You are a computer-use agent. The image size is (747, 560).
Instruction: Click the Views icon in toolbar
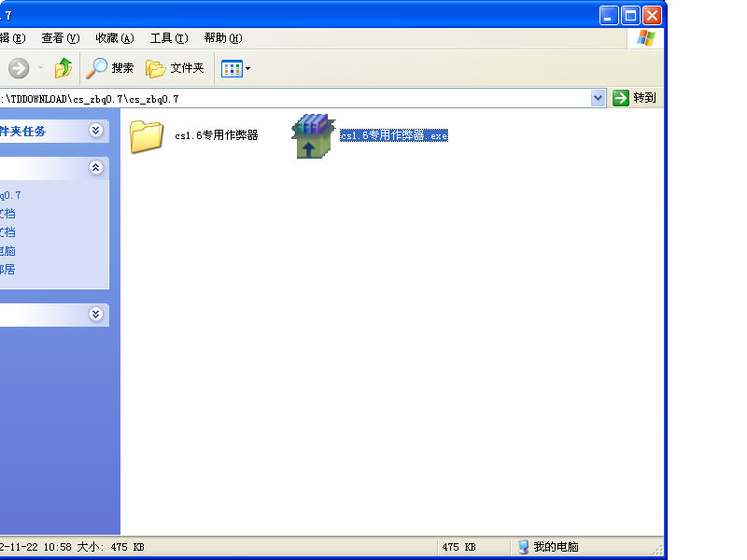[x=232, y=68]
